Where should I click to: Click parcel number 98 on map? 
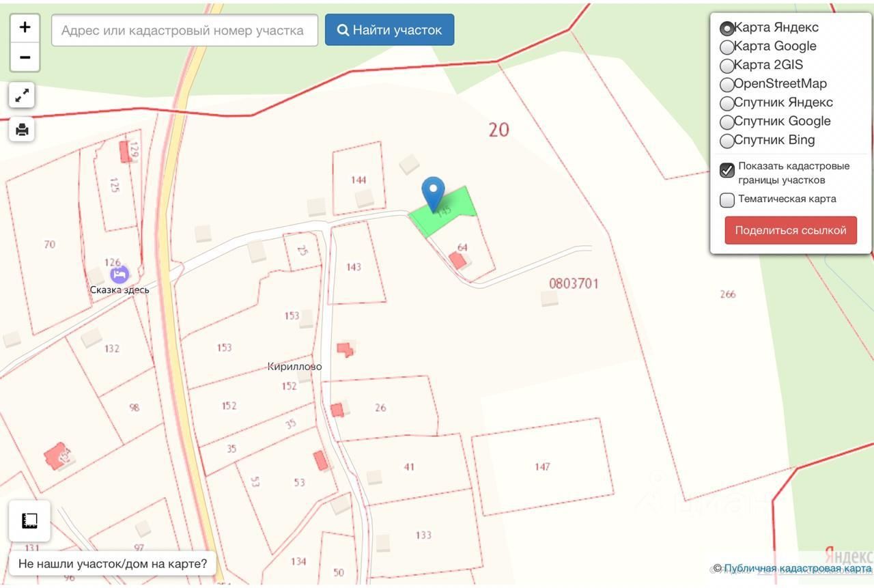(x=134, y=408)
